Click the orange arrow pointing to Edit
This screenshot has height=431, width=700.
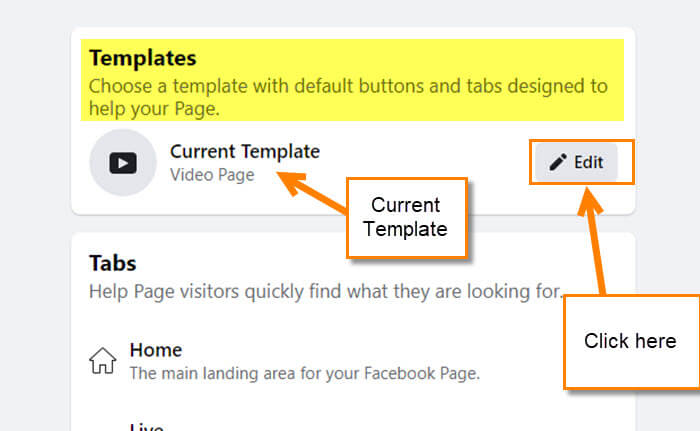(592, 241)
